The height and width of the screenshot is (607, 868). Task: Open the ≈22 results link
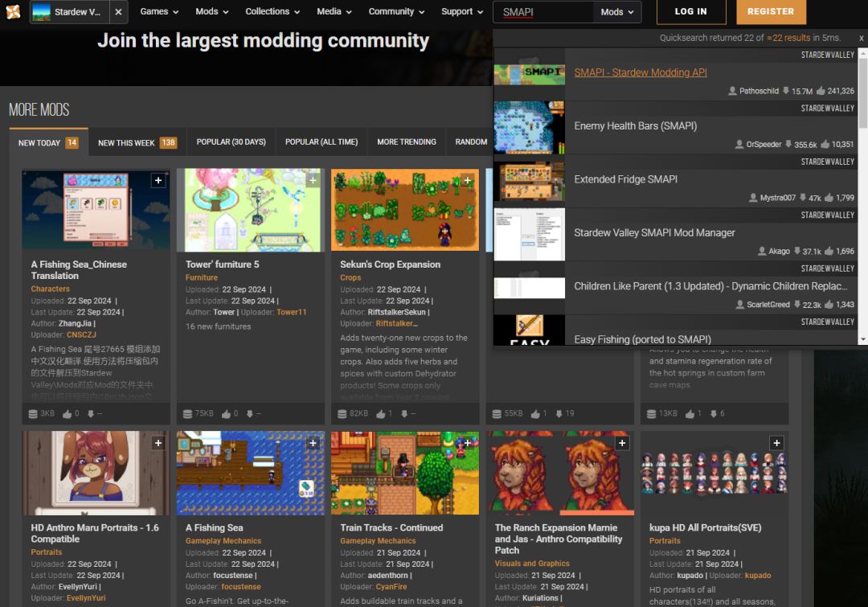(788, 38)
